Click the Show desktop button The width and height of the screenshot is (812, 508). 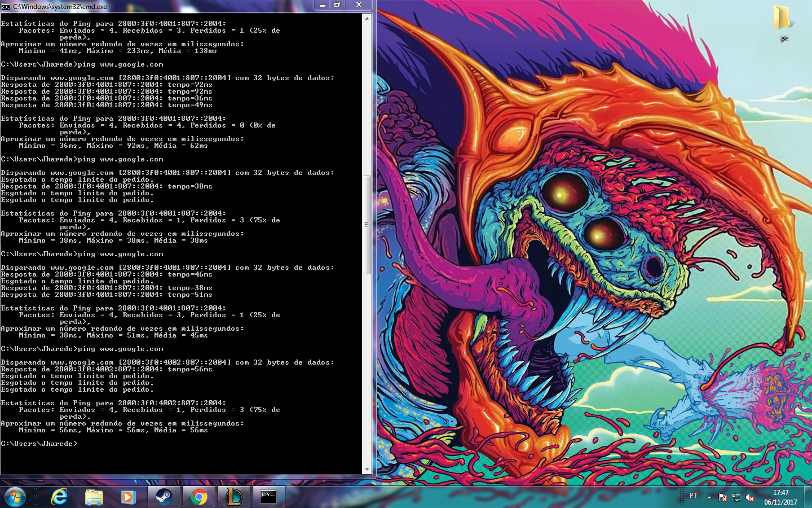(808, 497)
